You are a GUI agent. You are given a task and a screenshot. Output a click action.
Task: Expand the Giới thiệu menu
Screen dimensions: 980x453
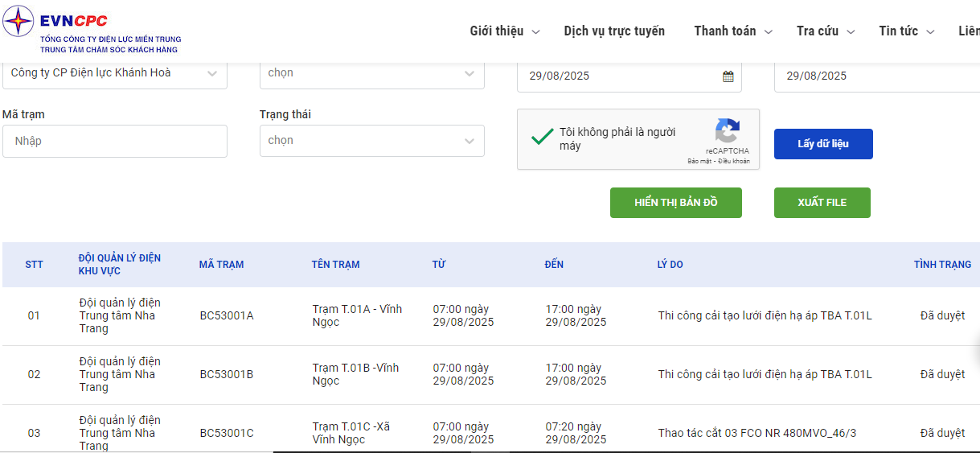tap(505, 31)
